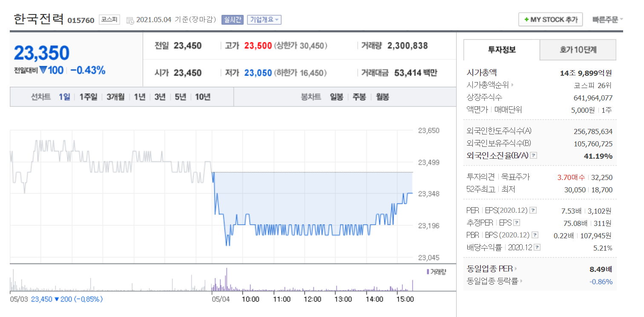Click the 52주최고 최저 value 30,050
The width and height of the screenshot is (644, 317).
coord(575,190)
